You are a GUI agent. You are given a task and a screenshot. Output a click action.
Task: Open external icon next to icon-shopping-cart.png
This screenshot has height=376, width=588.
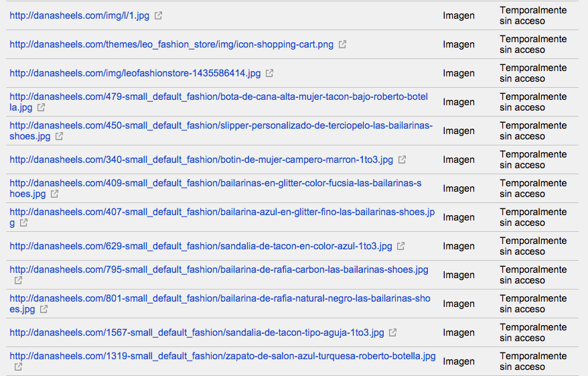click(342, 44)
